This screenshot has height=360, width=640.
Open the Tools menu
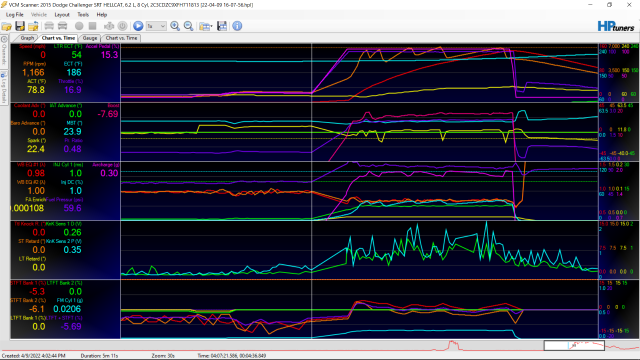pos(83,15)
